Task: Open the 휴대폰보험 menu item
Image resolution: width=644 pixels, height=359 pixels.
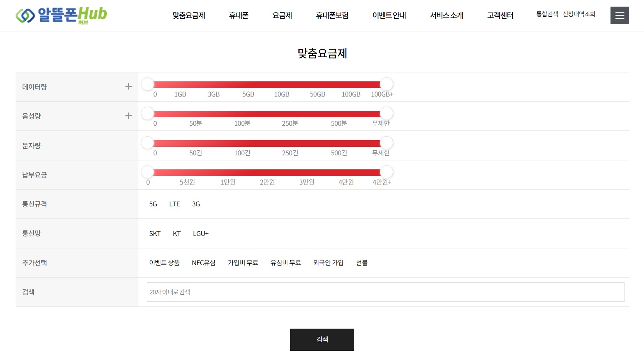Action: tap(332, 15)
